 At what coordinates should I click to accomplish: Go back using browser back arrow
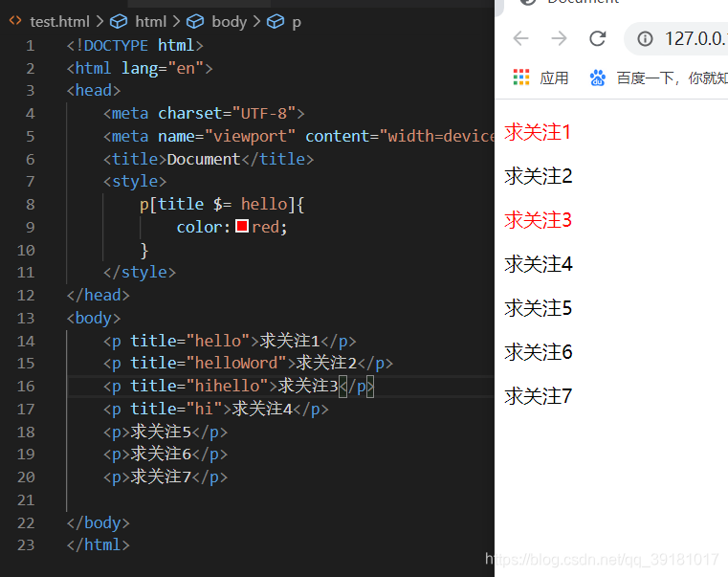point(521,38)
